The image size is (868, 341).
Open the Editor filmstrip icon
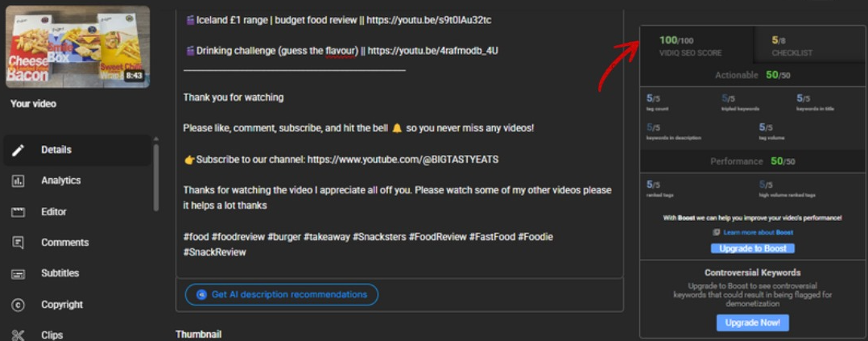[x=18, y=212]
